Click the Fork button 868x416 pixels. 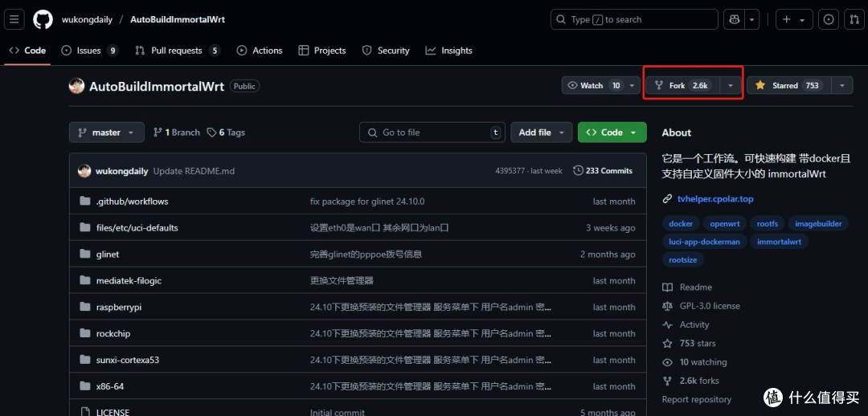tap(682, 85)
